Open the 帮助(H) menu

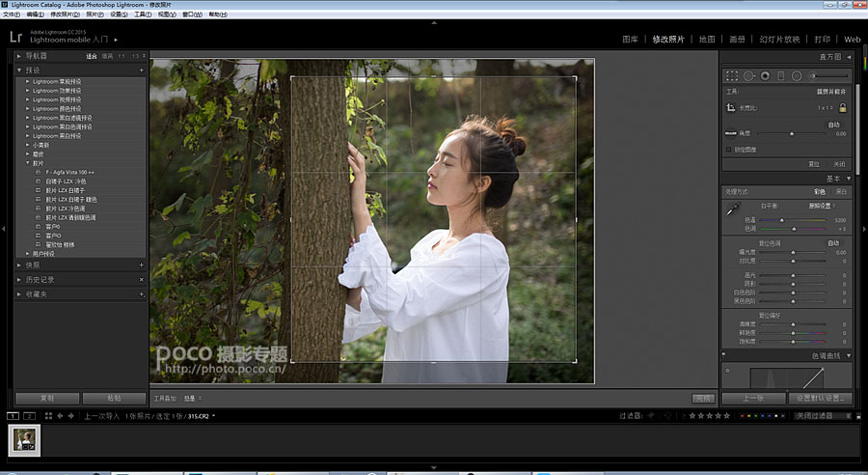(x=218, y=14)
